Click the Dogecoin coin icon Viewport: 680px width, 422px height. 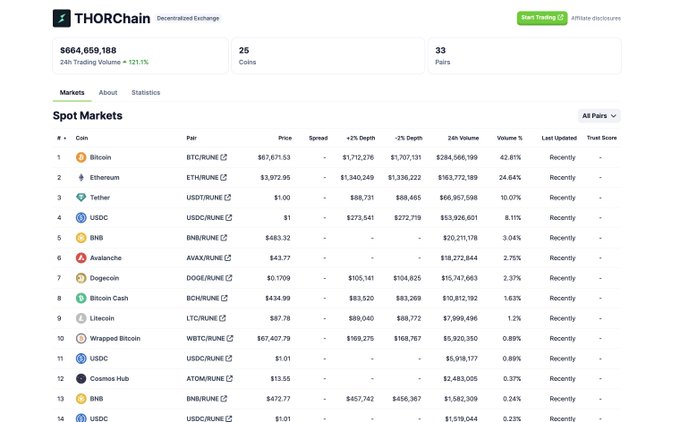pos(81,278)
